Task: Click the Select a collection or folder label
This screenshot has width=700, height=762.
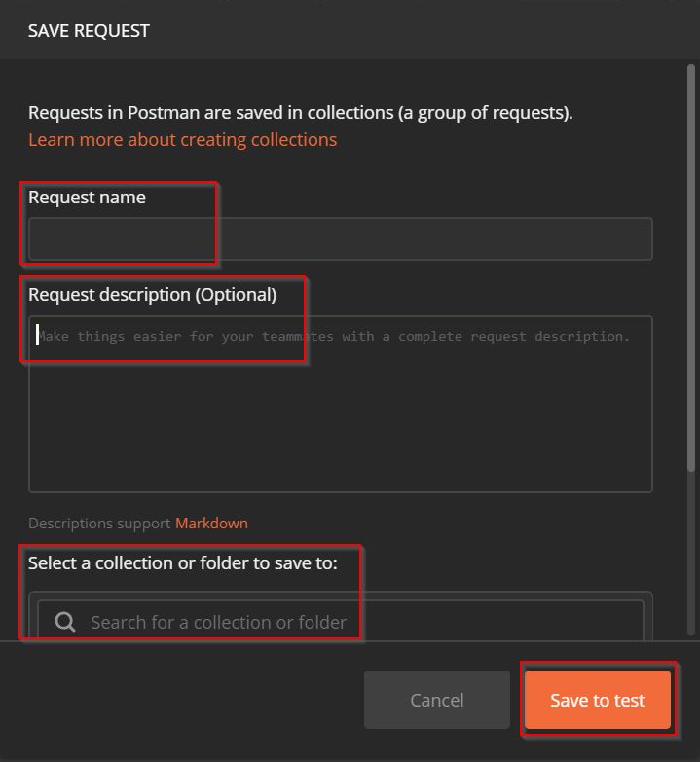Action: pyautogui.click(x=182, y=562)
